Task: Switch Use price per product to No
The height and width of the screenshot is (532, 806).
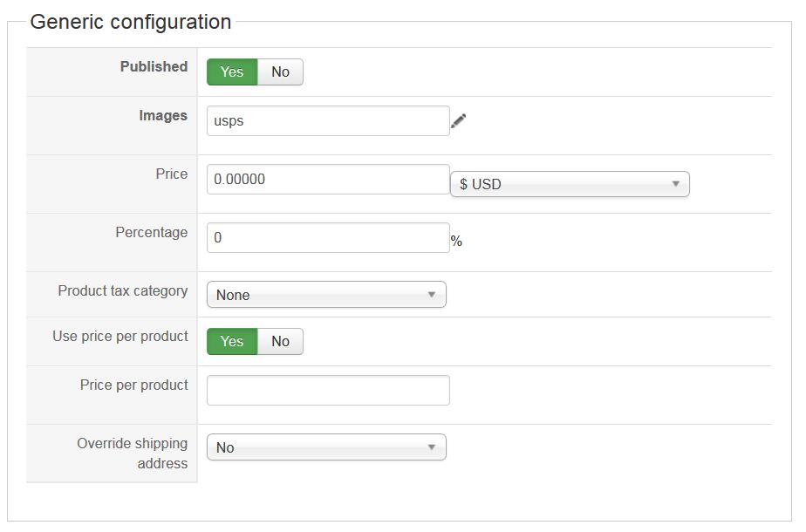Action: (x=280, y=342)
